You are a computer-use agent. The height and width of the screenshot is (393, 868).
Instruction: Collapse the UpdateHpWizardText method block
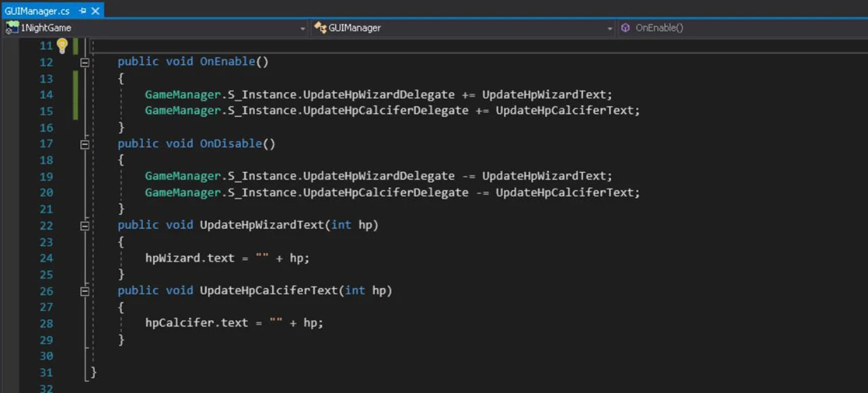(x=85, y=226)
